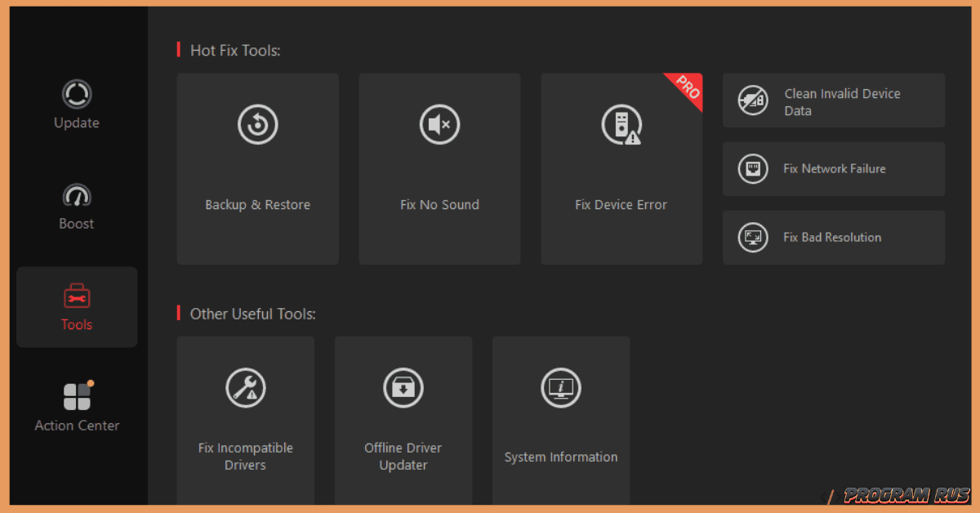Launch the Fix No Sound tool
The height and width of the screenshot is (513, 980).
[x=439, y=167]
